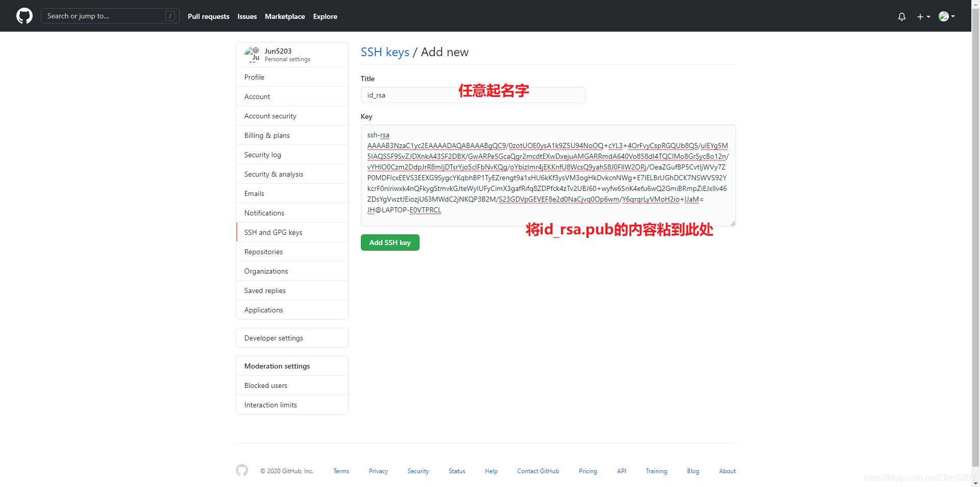The width and height of the screenshot is (980, 487).
Task: Open the user avatar menu
Action: 947,16
